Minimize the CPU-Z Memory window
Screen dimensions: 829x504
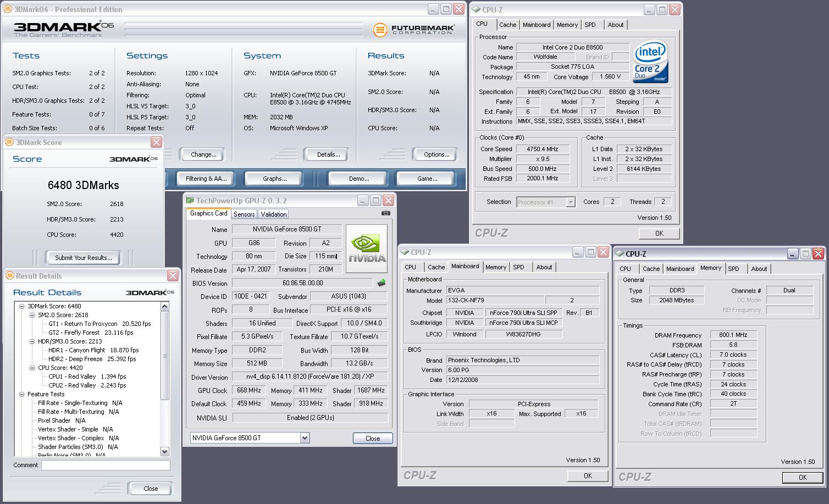tap(792, 254)
